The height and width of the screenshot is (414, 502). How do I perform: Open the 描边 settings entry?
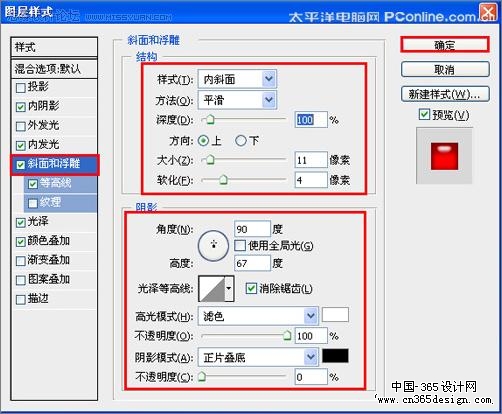pyautogui.click(x=38, y=298)
